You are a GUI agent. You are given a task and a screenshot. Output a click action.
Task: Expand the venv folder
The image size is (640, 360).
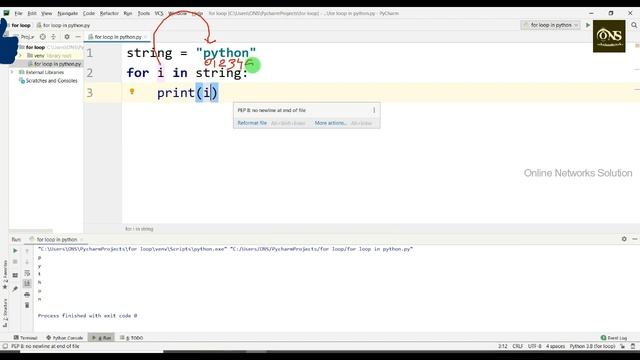click(20, 56)
